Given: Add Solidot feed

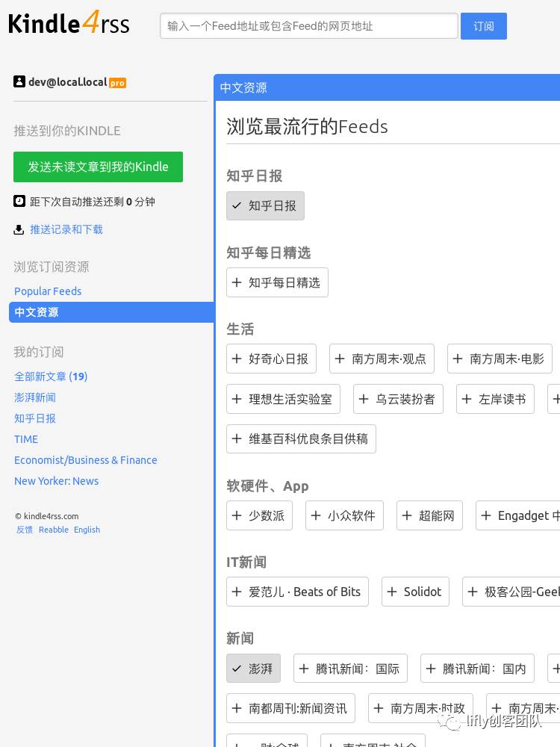Looking at the screenshot, I should click(x=415, y=592).
